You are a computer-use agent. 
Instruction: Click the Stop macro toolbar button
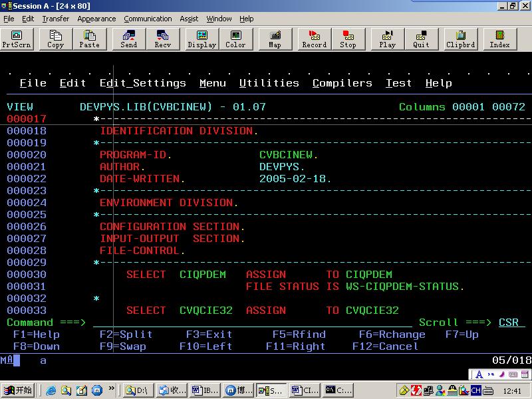coord(348,39)
